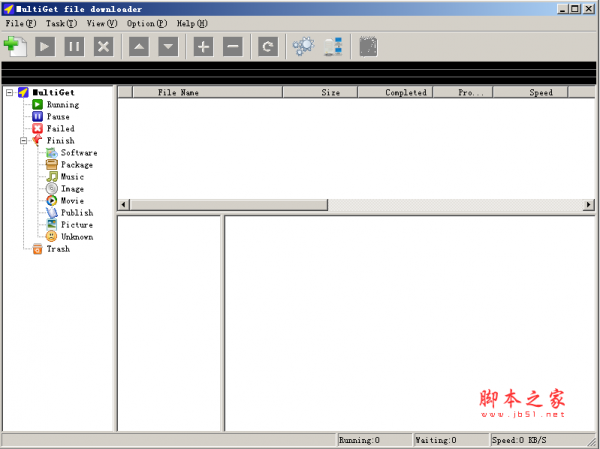Maximize the MultiGet window
This screenshot has height=449, width=600.
pos(575,8)
